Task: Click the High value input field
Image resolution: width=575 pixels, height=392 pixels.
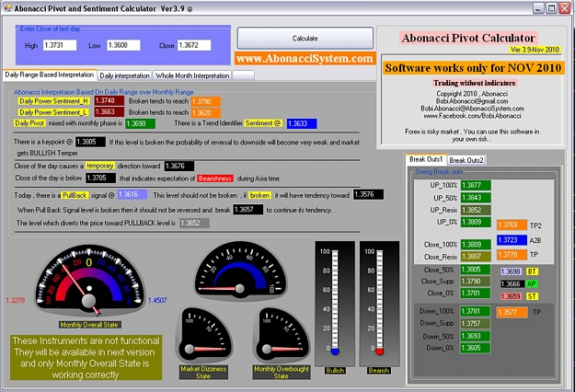Action: [x=60, y=45]
